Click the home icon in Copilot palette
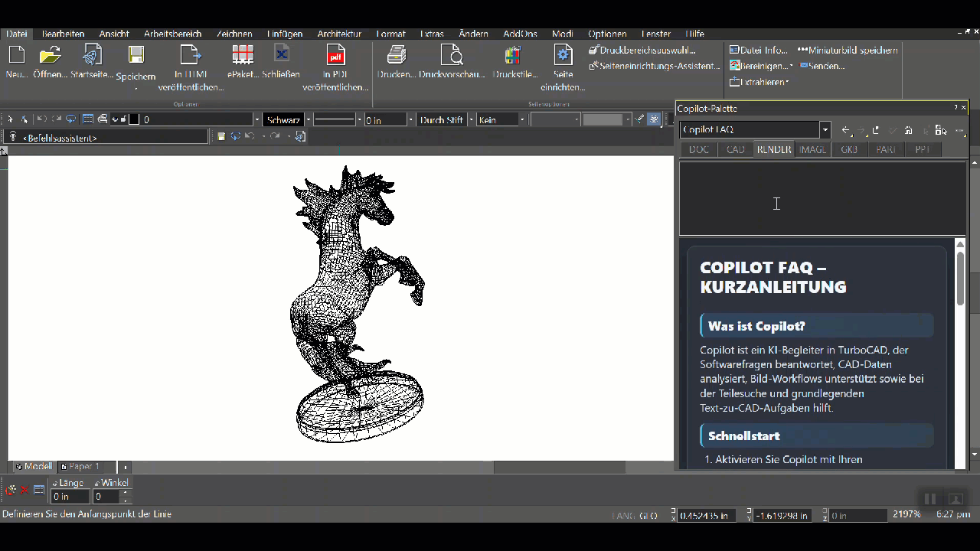The height and width of the screenshot is (551, 980). 908,130
